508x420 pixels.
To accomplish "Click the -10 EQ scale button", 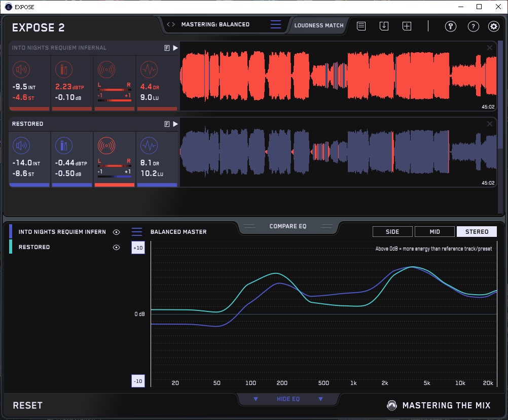I will coord(138,381).
